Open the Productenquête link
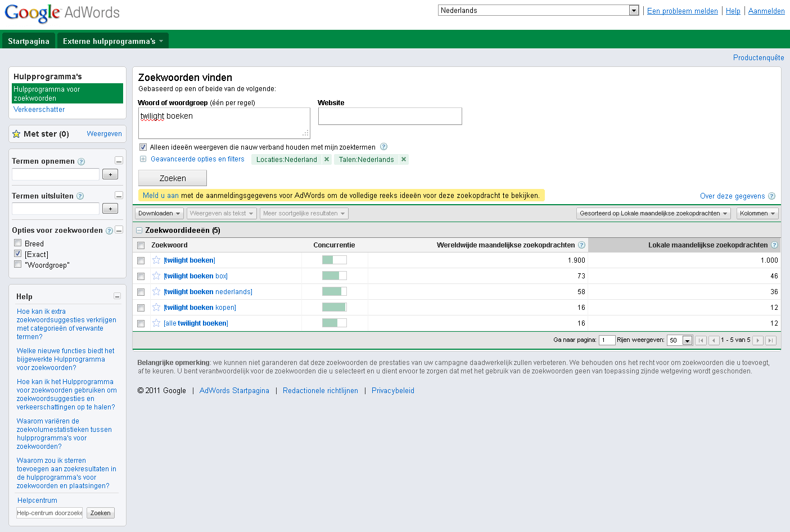 click(x=759, y=58)
